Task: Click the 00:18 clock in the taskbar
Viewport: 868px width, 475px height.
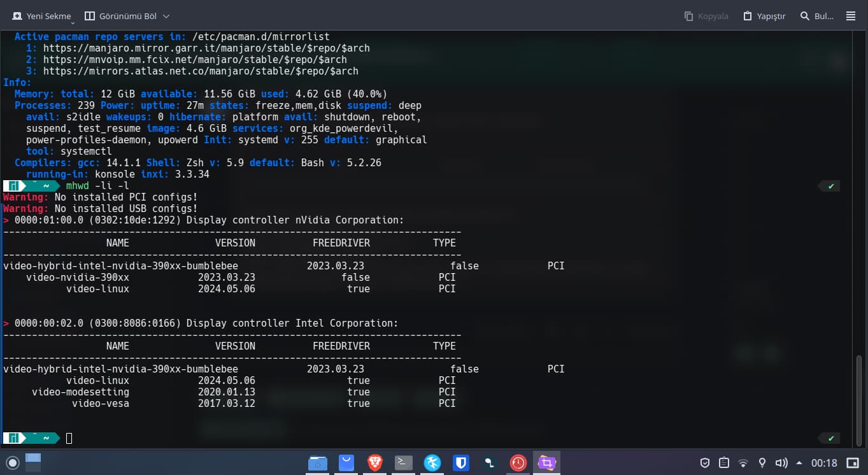Action: pyautogui.click(x=824, y=463)
